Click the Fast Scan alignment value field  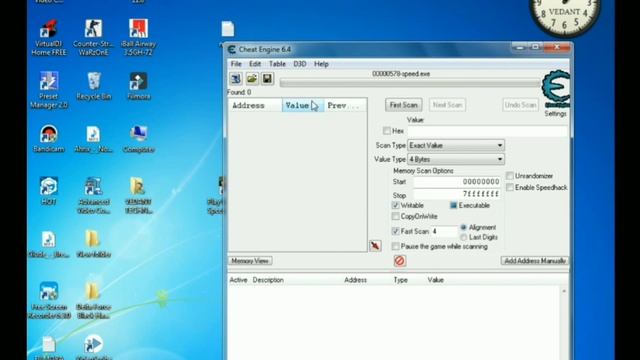444,231
